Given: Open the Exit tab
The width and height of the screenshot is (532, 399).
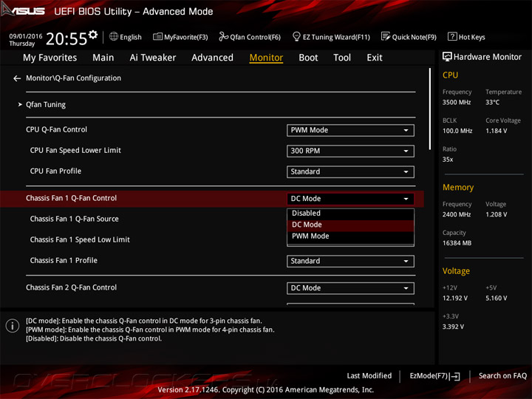Looking at the screenshot, I should click(374, 58).
